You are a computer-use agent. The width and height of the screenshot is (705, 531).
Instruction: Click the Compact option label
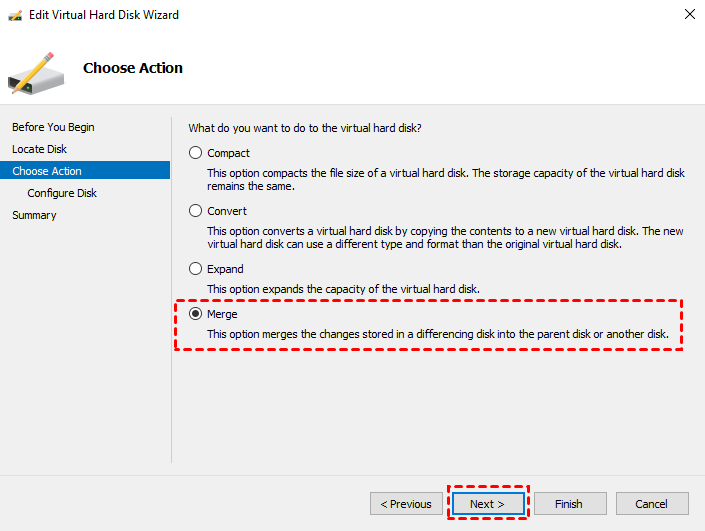coord(229,153)
